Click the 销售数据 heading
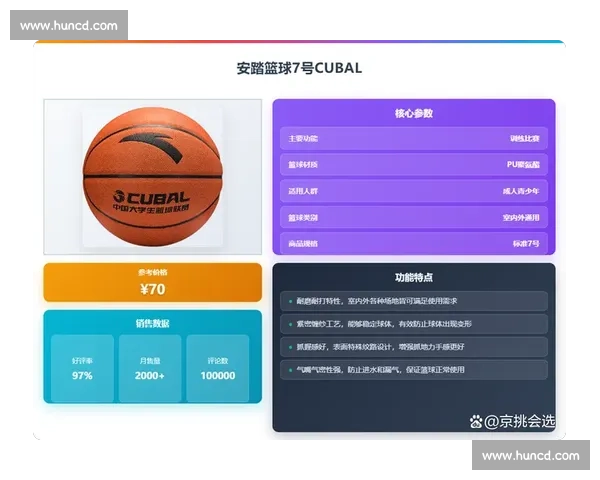 [153, 323]
